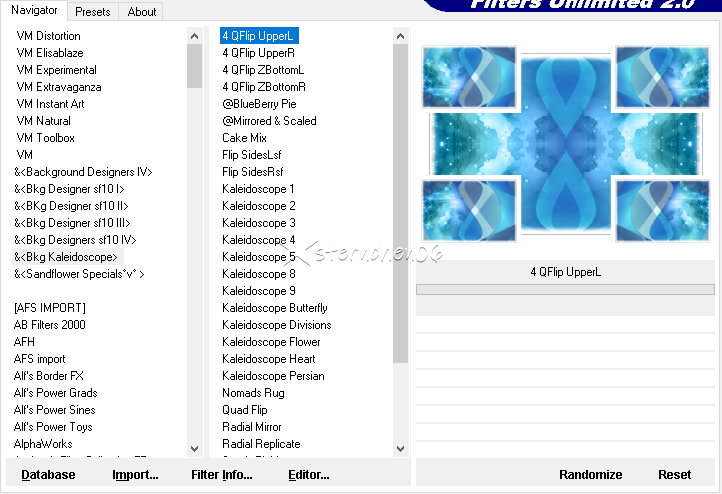Randomize the filter settings

click(590, 475)
